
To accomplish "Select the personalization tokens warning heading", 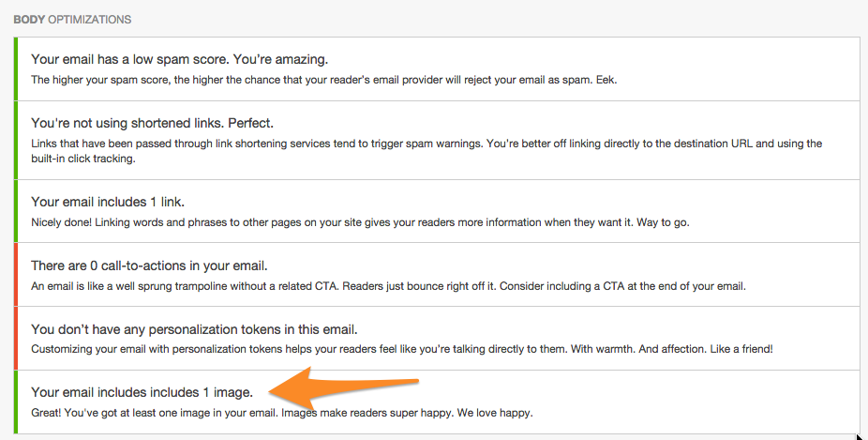I will (195, 329).
